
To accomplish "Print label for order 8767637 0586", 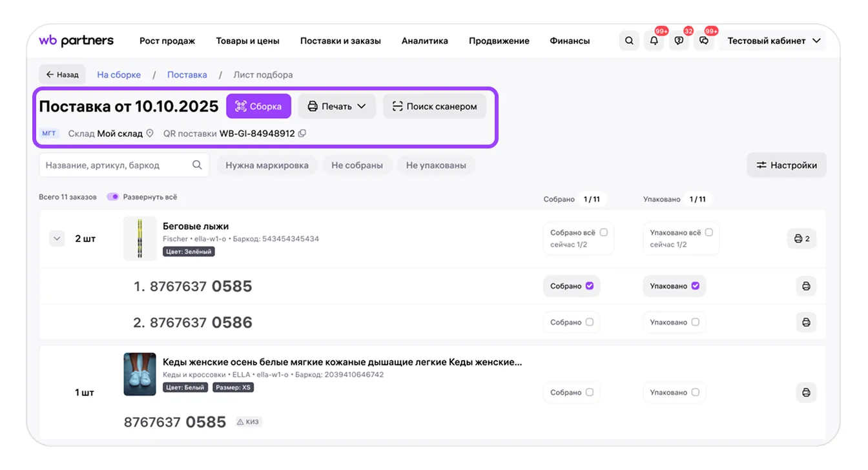I will click(806, 322).
